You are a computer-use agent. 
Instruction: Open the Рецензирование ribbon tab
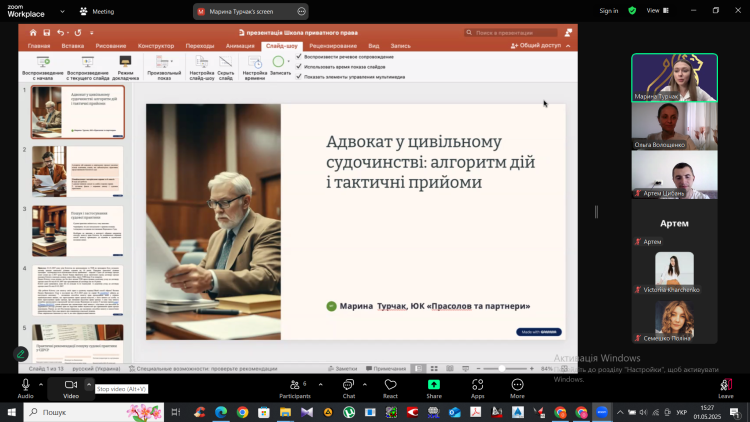click(333, 46)
